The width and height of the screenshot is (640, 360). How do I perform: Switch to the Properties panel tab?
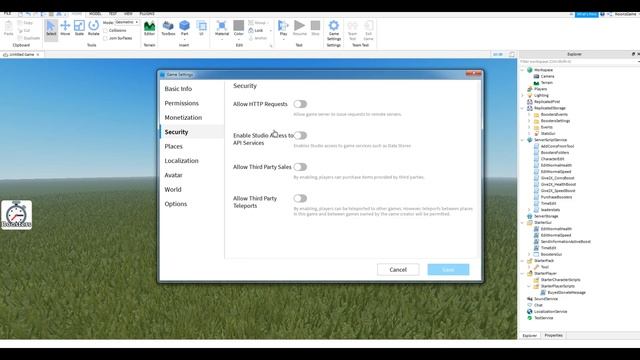click(x=553, y=335)
